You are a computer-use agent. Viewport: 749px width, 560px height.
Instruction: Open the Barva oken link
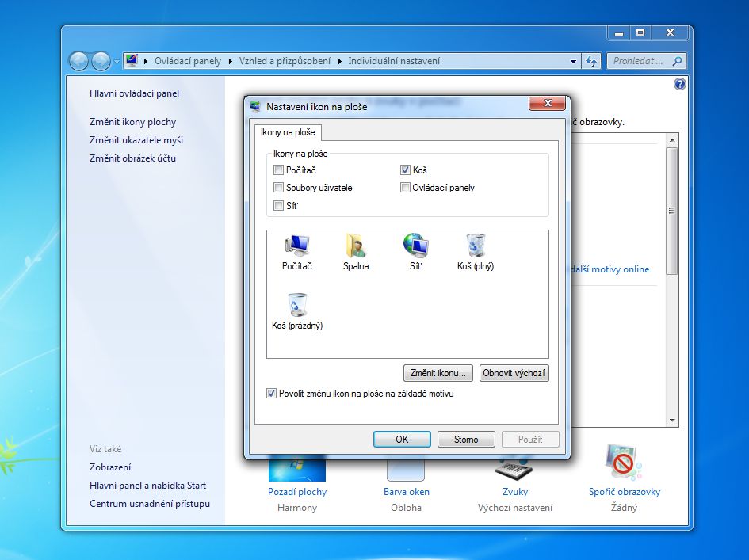coord(406,492)
